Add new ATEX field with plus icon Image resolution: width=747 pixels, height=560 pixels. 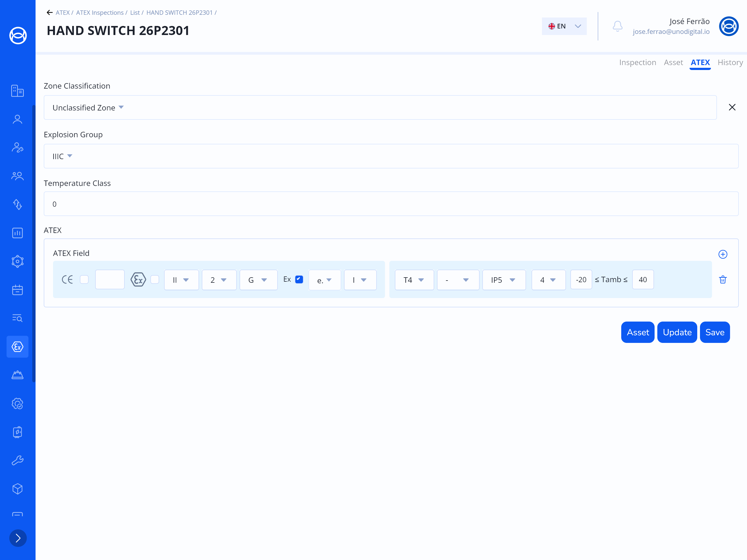(723, 254)
